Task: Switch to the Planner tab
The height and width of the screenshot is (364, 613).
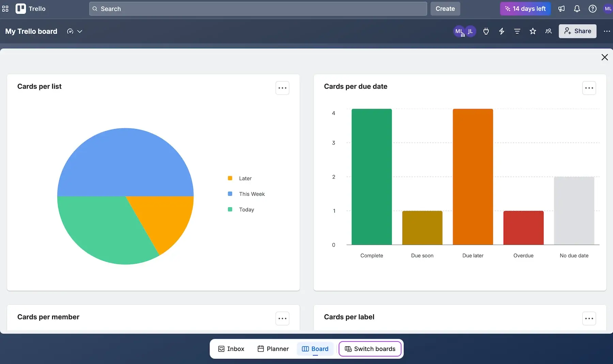Action: click(273, 349)
